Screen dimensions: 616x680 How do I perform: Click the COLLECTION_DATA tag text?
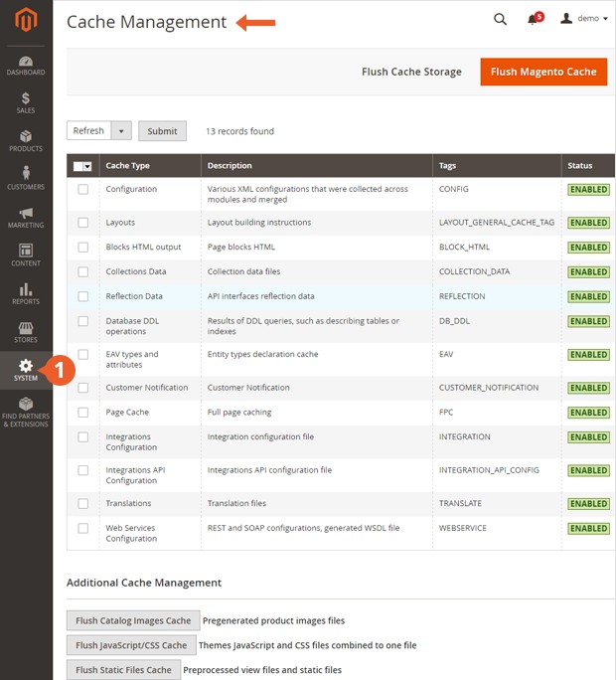coord(474,272)
